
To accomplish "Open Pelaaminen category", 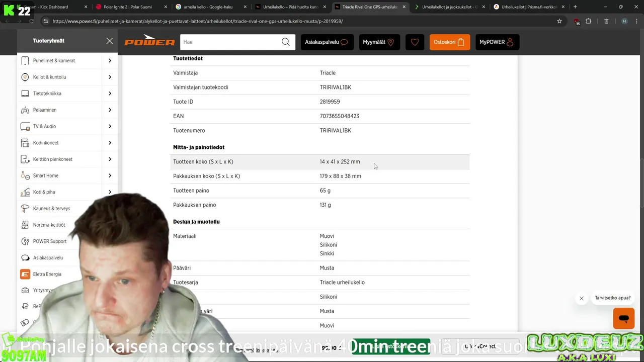I will pos(45,110).
